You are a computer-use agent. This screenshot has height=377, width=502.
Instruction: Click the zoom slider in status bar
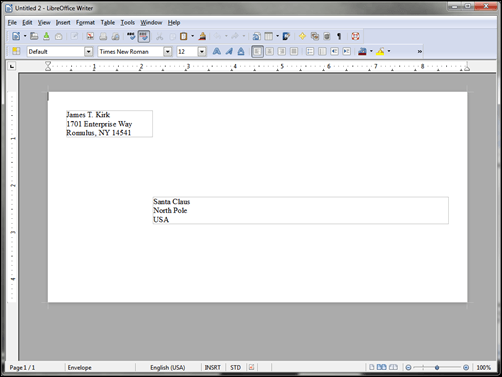point(437,367)
